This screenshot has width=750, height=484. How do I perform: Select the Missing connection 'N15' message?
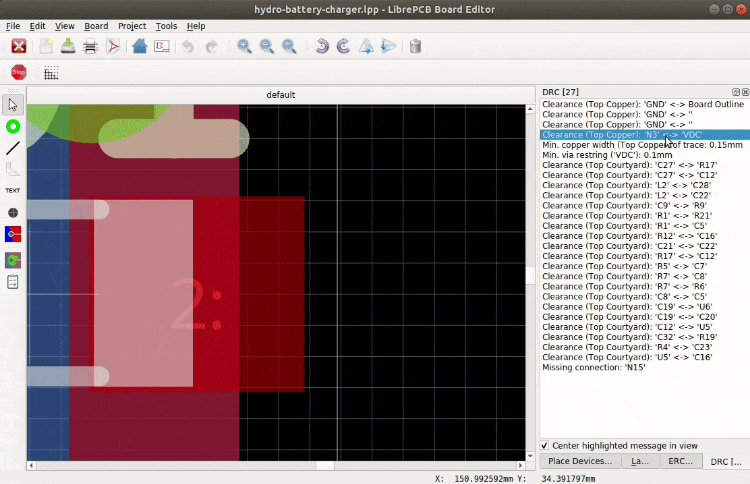click(593, 367)
